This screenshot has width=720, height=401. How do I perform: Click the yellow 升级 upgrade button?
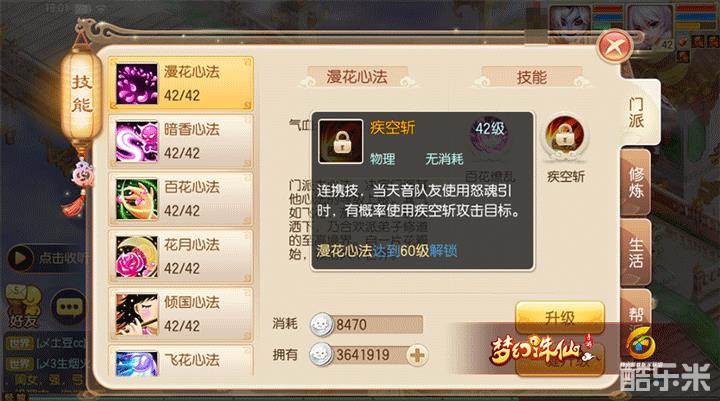click(560, 317)
